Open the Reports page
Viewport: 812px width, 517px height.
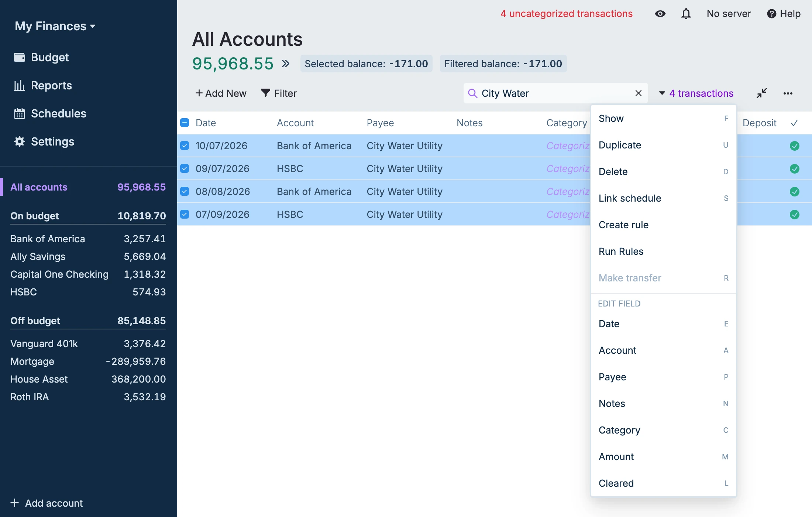pos(43,85)
